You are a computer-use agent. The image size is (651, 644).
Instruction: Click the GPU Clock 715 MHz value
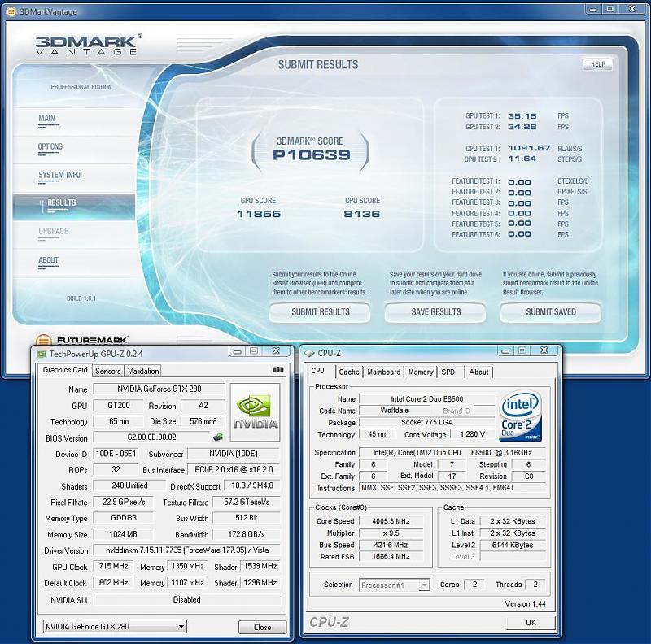(x=113, y=566)
